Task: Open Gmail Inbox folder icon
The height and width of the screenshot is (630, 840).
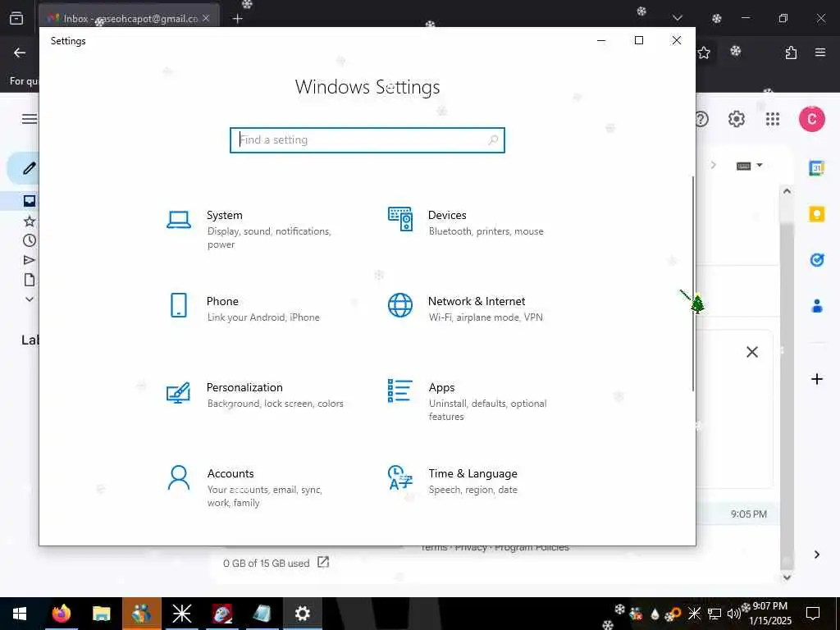Action: 30,201
